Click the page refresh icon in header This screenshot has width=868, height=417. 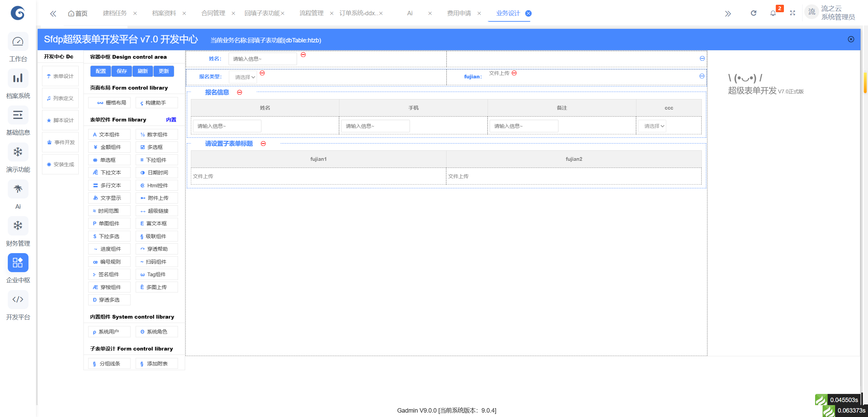click(753, 13)
